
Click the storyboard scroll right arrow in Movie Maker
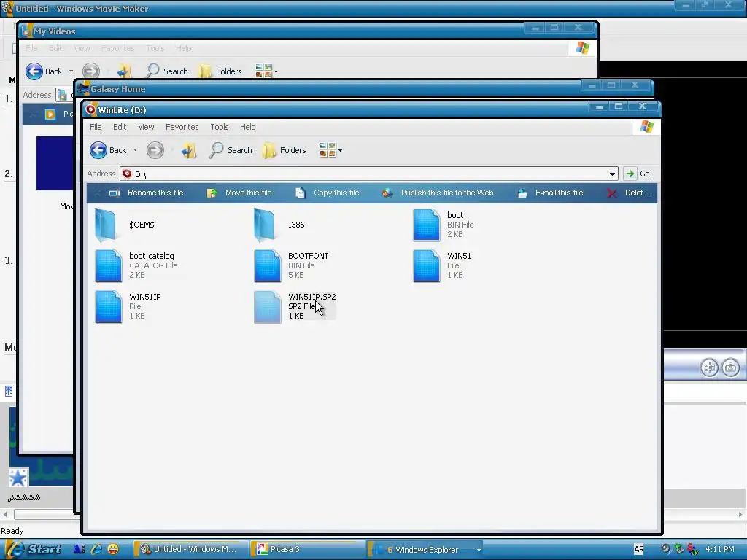pyautogui.click(x=741, y=514)
